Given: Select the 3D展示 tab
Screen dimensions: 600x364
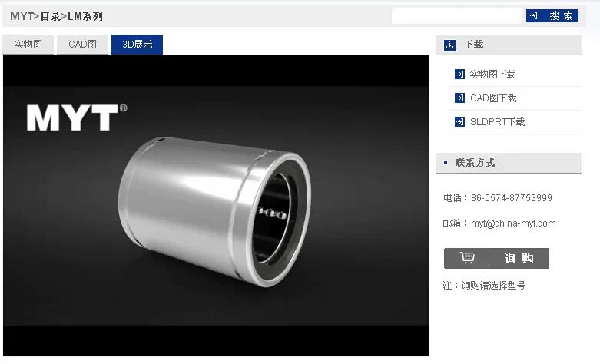Looking at the screenshot, I should pos(137,45).
